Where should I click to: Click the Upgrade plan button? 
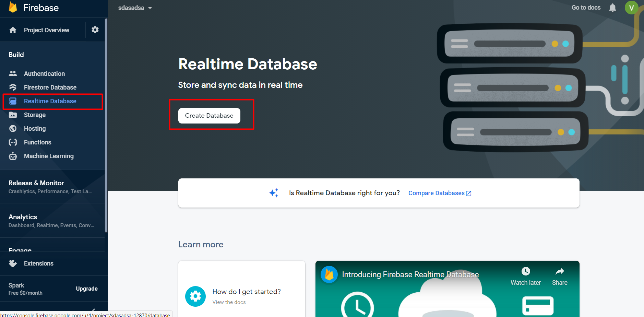pos(87,289)
